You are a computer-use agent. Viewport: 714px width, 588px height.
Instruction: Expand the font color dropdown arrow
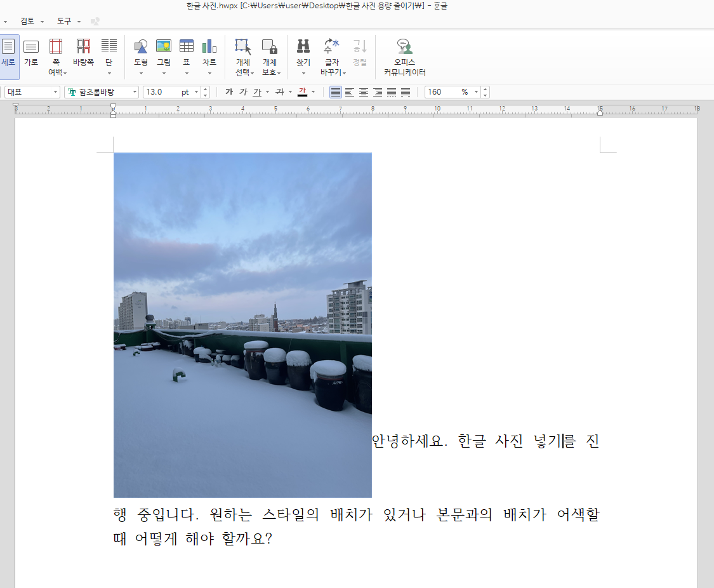314,92
